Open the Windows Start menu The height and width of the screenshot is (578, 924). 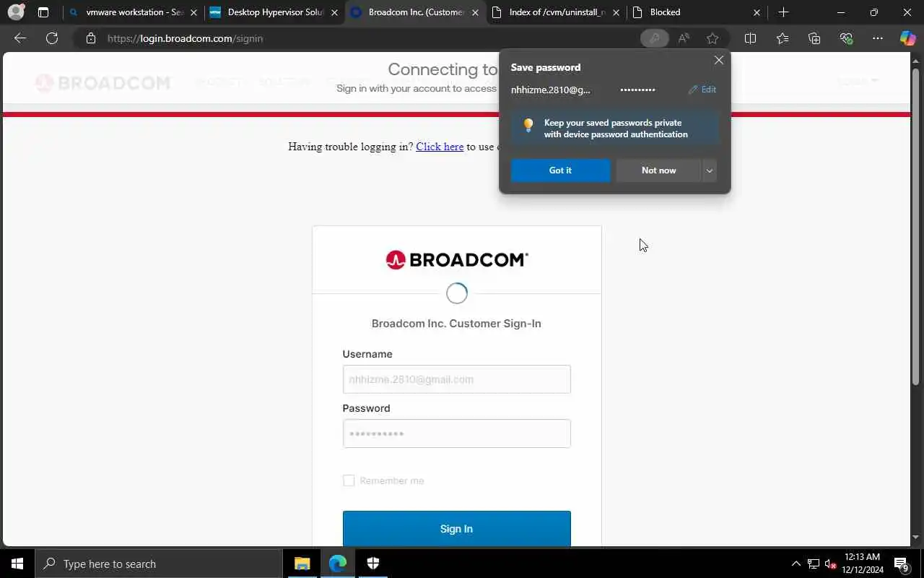[x=17, y=564]
